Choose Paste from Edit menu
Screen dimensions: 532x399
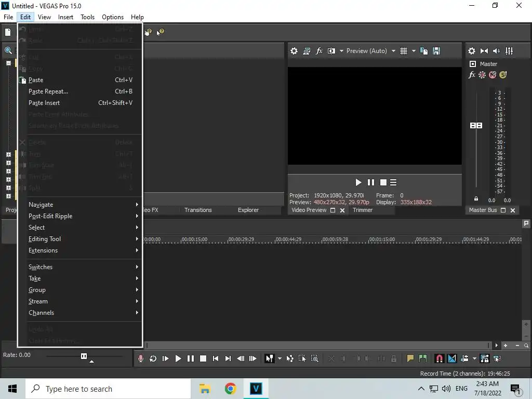pos(79,80)
